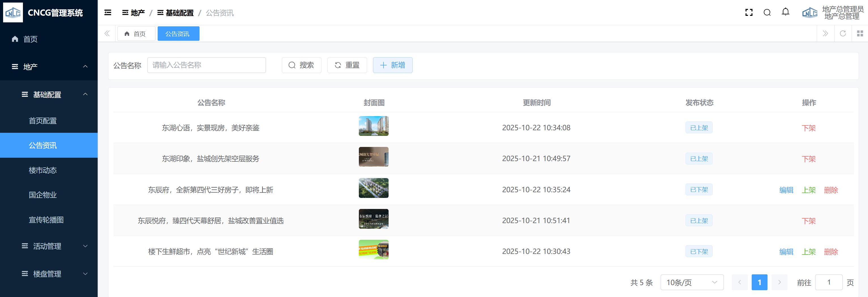Click the refresh page icon in tab bar

click(x=843, y=33)
